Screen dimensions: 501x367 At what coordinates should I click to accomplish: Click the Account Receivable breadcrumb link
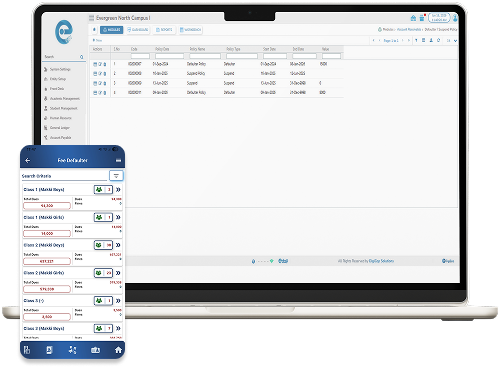click(x=409, y=30)
